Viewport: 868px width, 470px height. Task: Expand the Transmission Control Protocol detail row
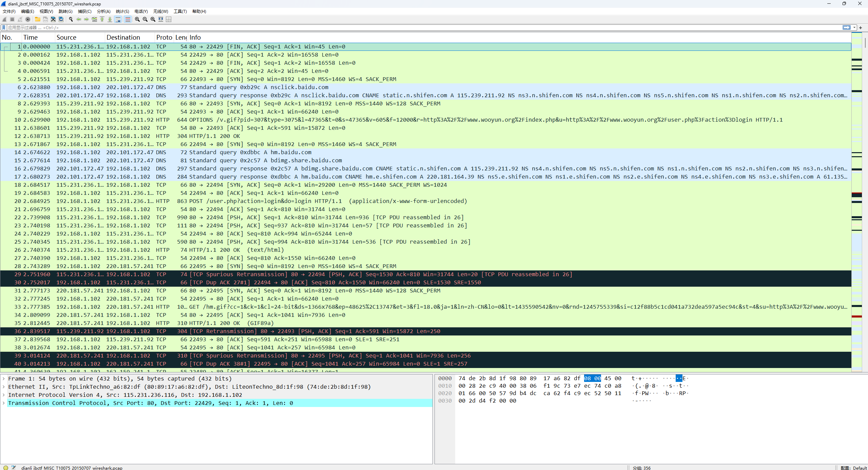point(3,403)
